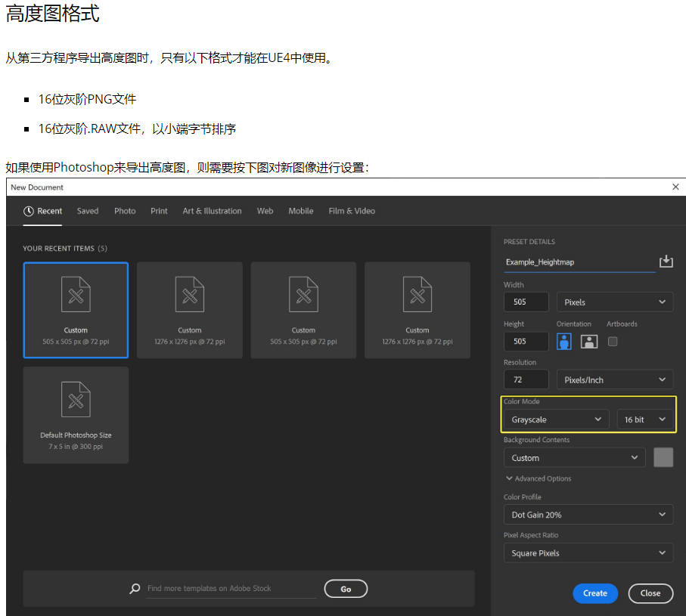Click the Find more templates search field
The height and width of the screenshot is (616, 686).
(231, 589)
